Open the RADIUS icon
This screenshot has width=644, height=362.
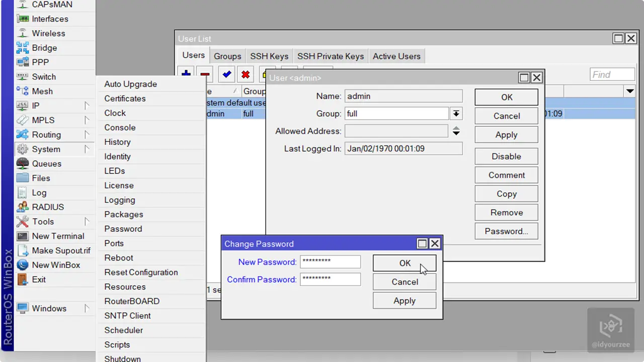click(23, 207)
